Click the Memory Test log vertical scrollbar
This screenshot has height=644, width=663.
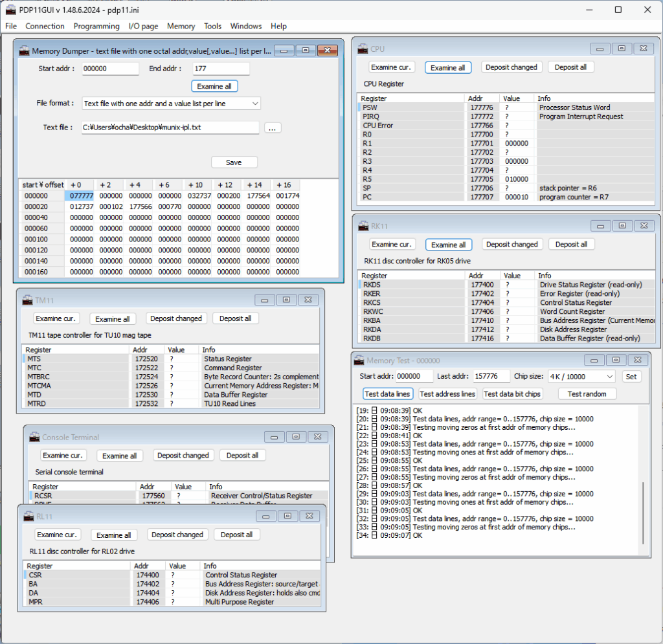pos(643,513)
